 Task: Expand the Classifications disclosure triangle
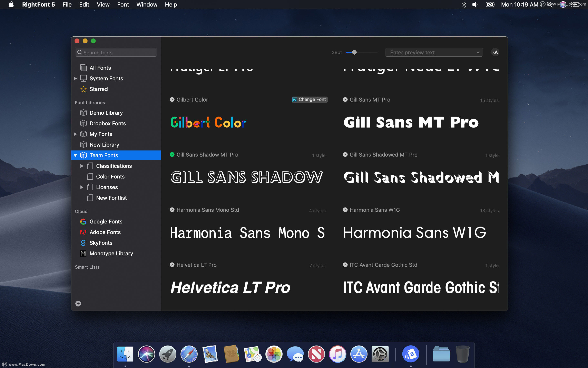pos(82,166)
